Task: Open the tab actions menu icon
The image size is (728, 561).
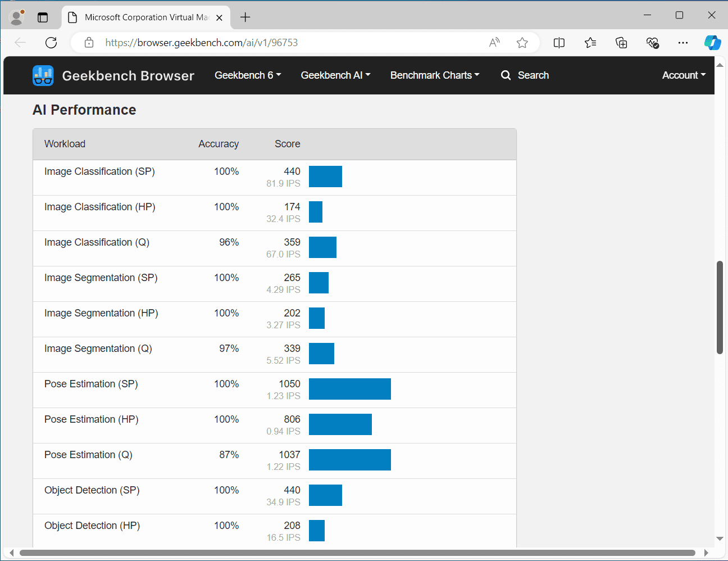Action: pyautogui.click(x=43, y=17)
